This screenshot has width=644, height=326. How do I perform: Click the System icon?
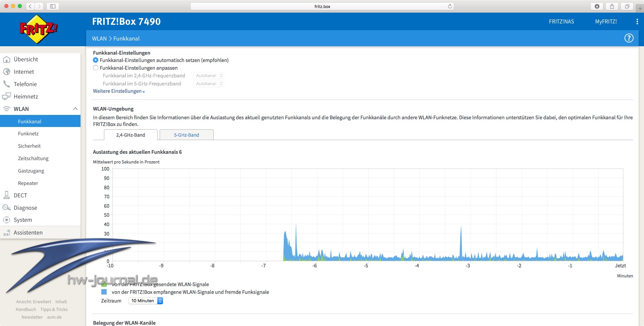point(6,220)
